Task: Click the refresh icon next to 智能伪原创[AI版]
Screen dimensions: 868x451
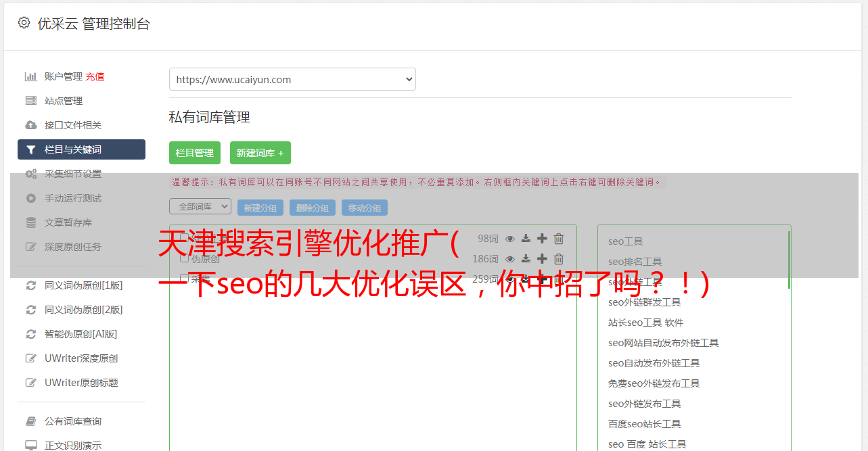Action: pyautogui.click(x=31, y=334)
